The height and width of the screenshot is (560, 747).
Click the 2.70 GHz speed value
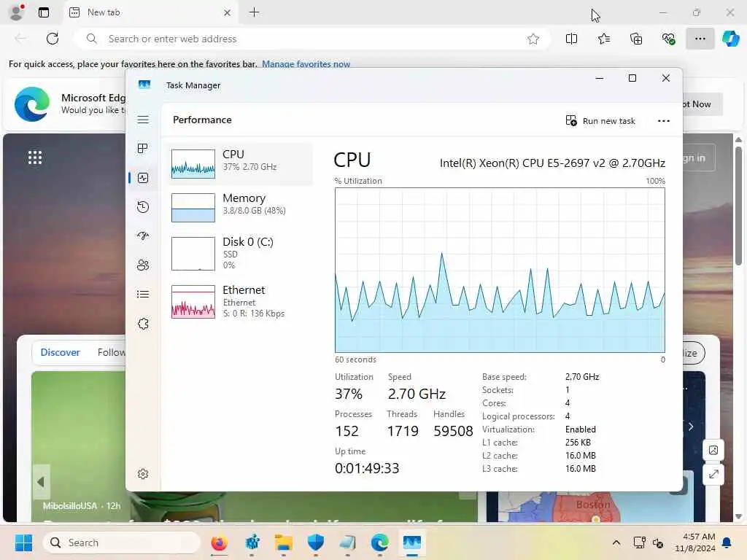click(417, 394)
